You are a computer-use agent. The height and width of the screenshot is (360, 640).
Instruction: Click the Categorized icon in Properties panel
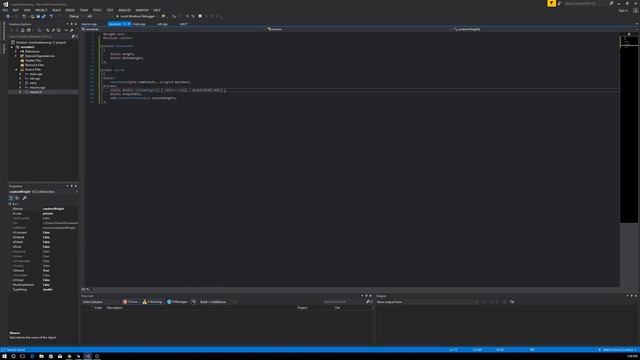pos(11,198)
